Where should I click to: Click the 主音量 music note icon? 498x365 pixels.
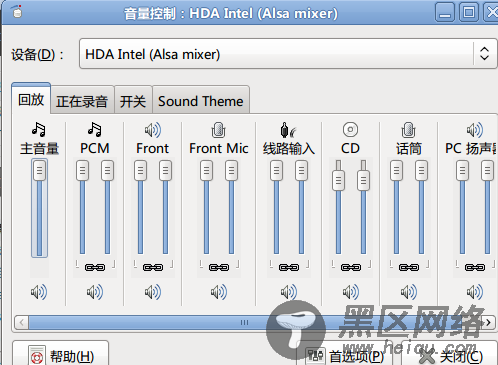coord(39,129)
